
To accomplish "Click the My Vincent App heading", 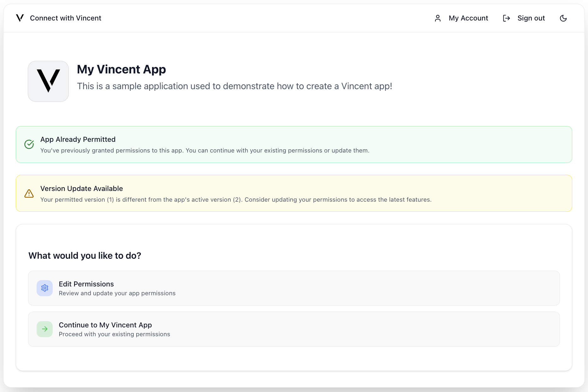I will [121, 69].
